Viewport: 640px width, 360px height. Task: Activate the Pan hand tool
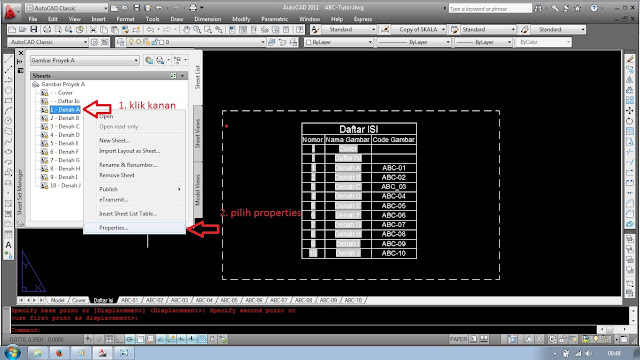click(187, 29)
